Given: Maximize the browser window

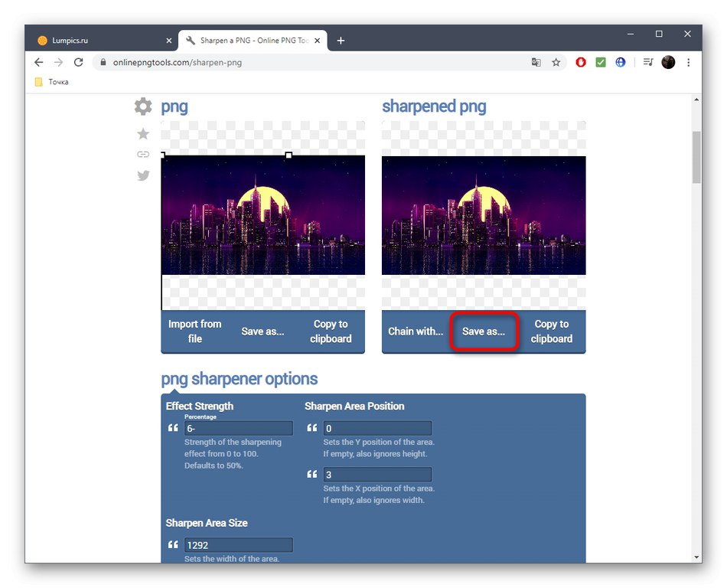Looking at the screenshot, I should (x=659, y=34).
